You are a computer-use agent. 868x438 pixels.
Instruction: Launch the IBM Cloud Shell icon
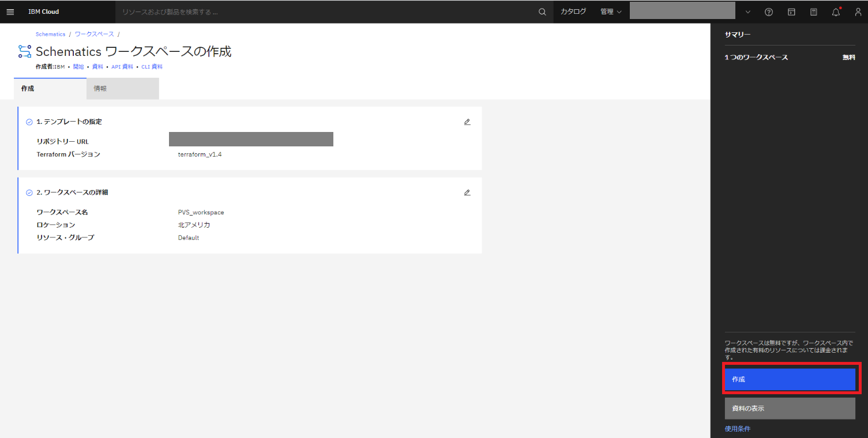[791, 12]
